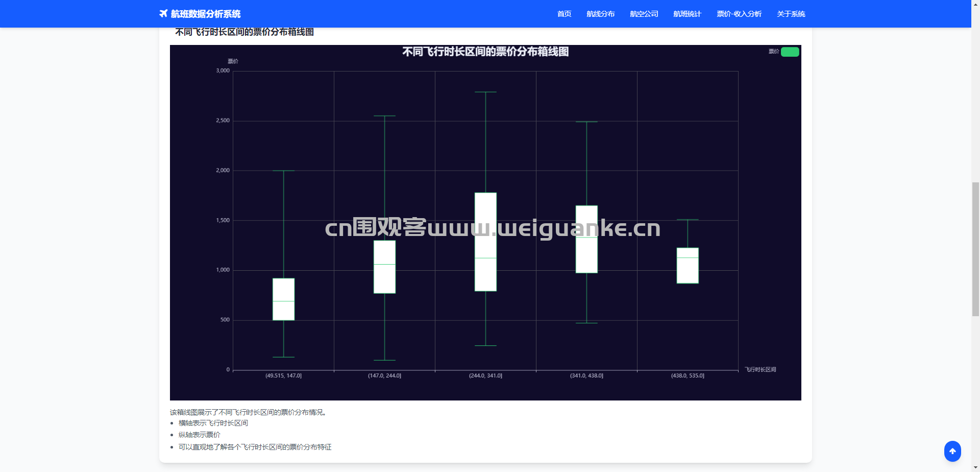Open the 首页 nav item
This screenshot has width=980, height=472.
click(x=564, y=14)
